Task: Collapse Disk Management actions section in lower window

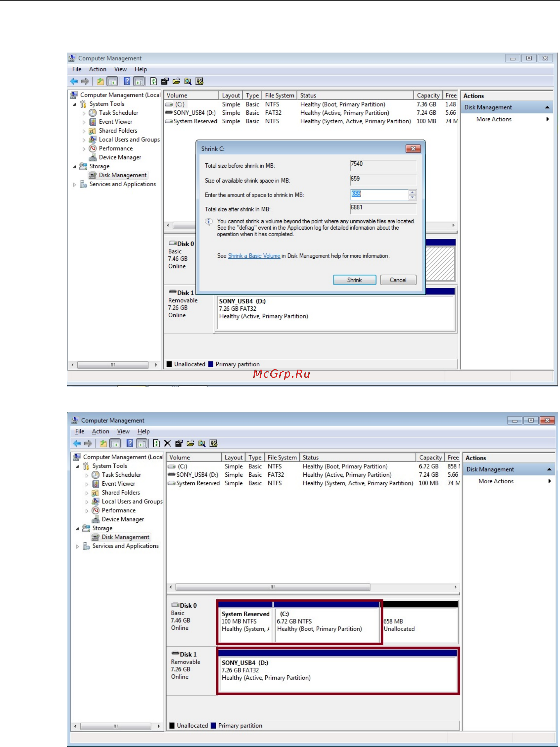Action: 549,470
